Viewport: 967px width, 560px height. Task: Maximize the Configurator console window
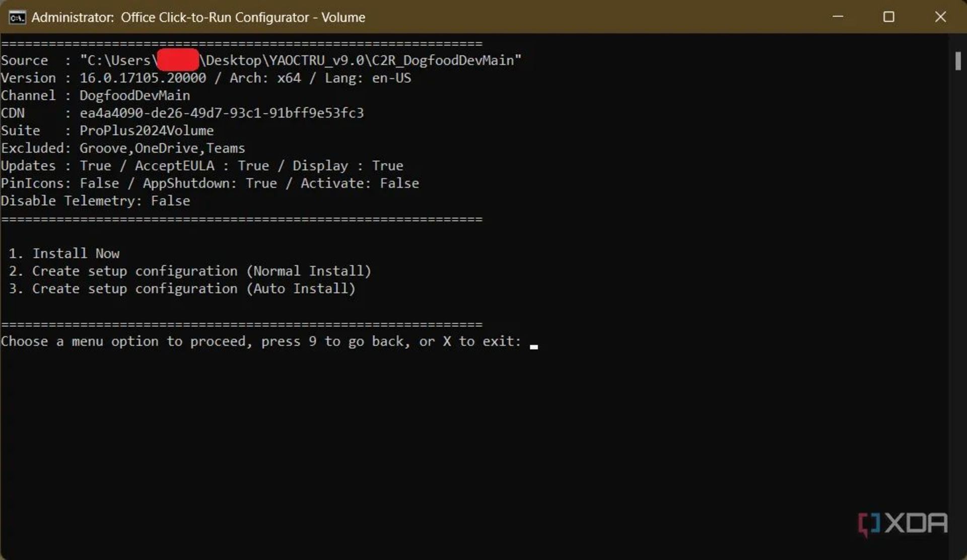[x=889, y=17]
